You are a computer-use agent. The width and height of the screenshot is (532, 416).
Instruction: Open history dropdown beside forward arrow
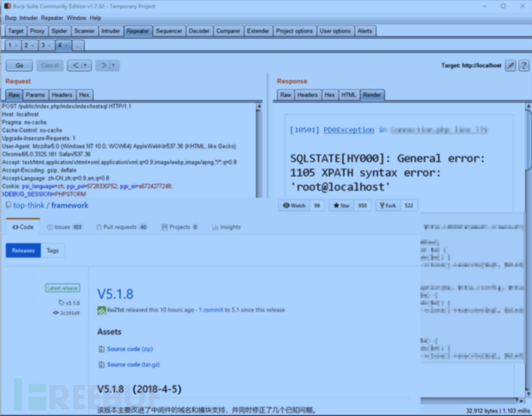click(113, 65)
